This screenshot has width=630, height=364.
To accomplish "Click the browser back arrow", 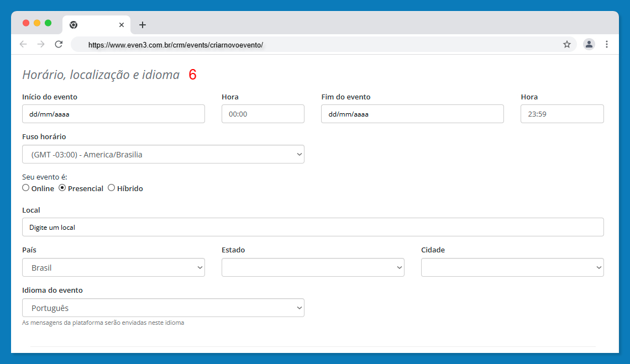I will (x=23, y=44).
